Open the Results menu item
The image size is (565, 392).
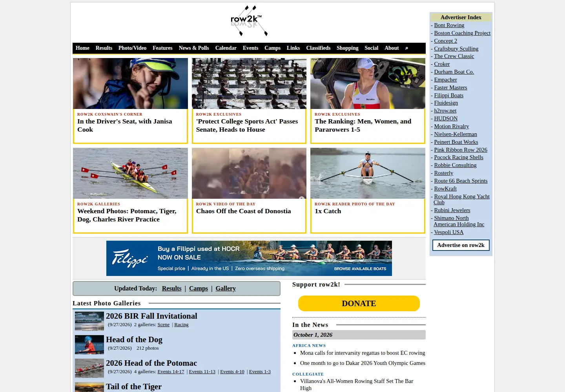coord(104,48)
